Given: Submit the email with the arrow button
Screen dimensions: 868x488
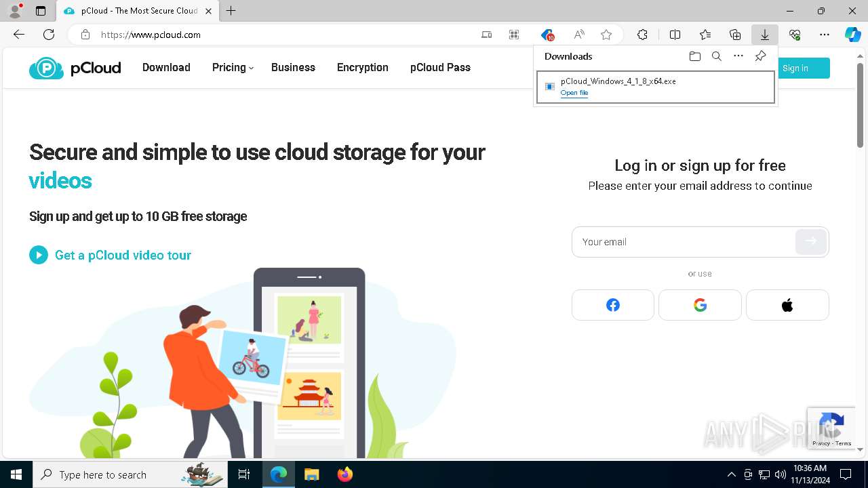Looking at the screenshot, I should pyautogui.click(x=811, y=241).
